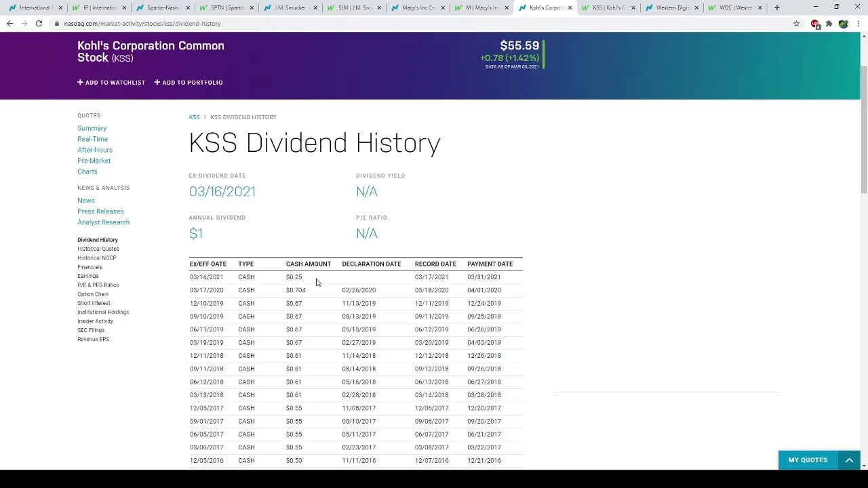Bookmark this page with star icon
This screenshot has height=488, width=868.
pos(796,23)
